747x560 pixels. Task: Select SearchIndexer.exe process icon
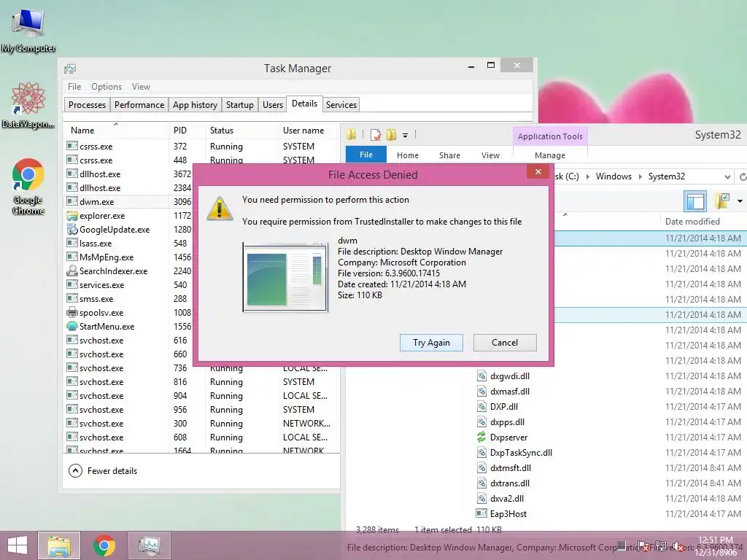(72, 271)
